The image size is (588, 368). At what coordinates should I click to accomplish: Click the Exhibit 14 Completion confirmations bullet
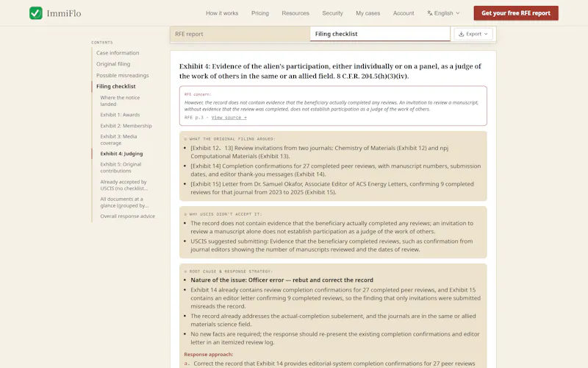click(335, 170)
